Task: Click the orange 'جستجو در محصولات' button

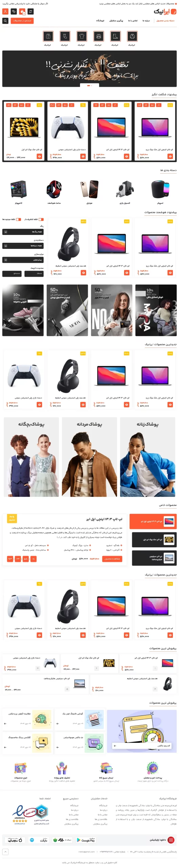Action: pyautogui.click(x=22, y=21)
